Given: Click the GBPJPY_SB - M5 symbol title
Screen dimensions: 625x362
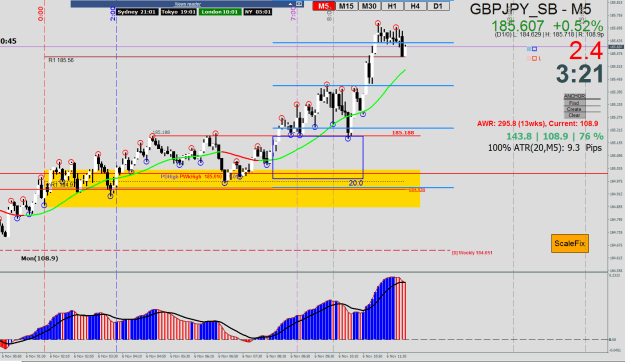Looking at the screenshot, I should coord(531,9).
